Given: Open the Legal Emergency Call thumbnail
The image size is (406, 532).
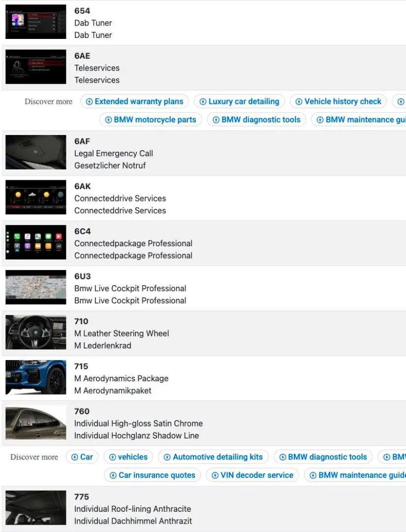Looking at the screenshot, I should coord(35,153).
